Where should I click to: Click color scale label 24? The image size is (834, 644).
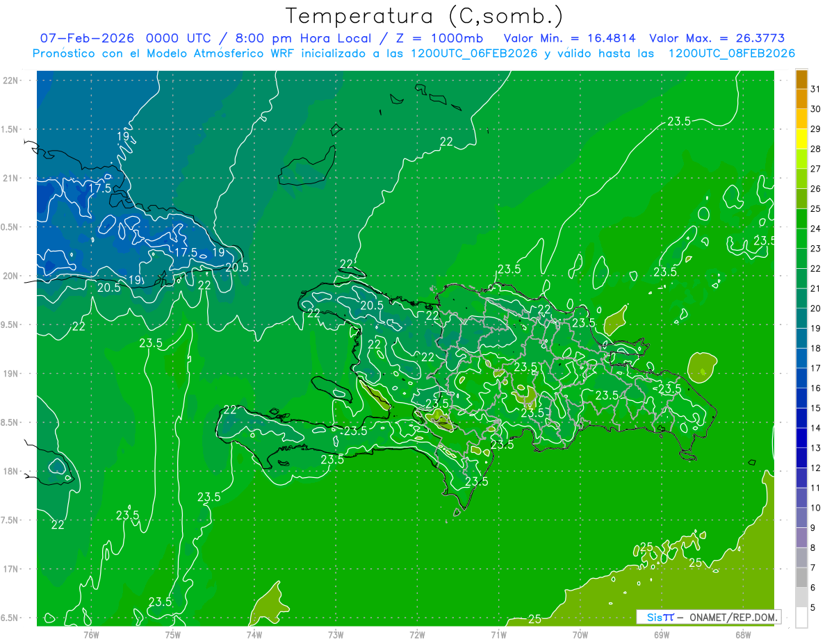click(815, 229)
